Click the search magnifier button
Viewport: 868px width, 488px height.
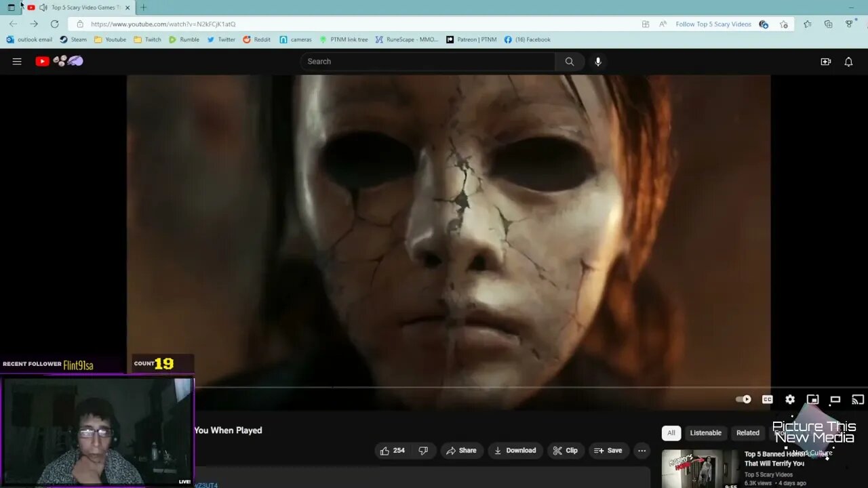pos(570,61)
